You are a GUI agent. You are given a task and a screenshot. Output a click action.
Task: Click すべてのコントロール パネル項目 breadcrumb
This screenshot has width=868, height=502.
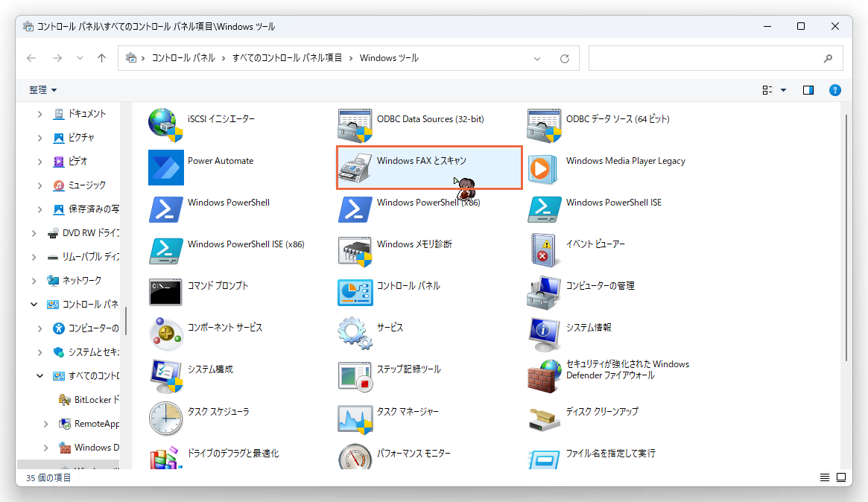click(287, 58)
